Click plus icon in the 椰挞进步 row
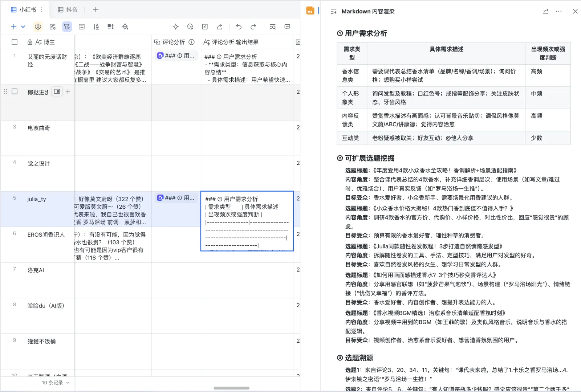 [x=68, y=91]
